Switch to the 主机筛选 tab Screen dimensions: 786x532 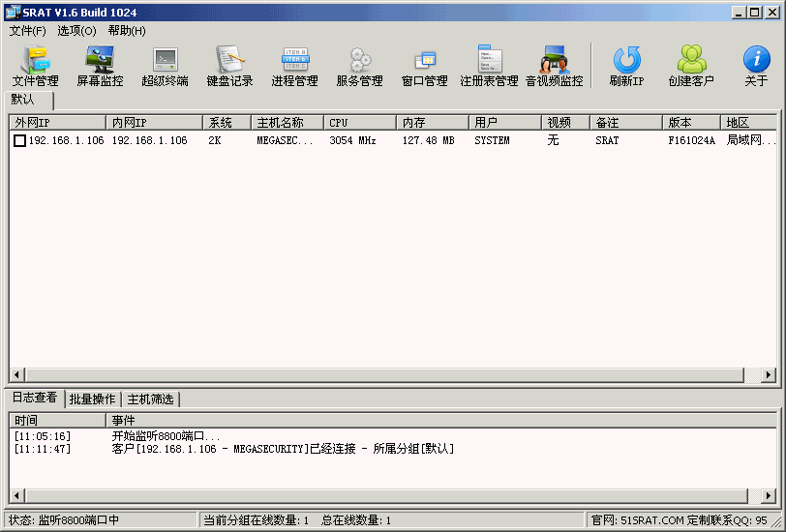[x=150, y=399]
